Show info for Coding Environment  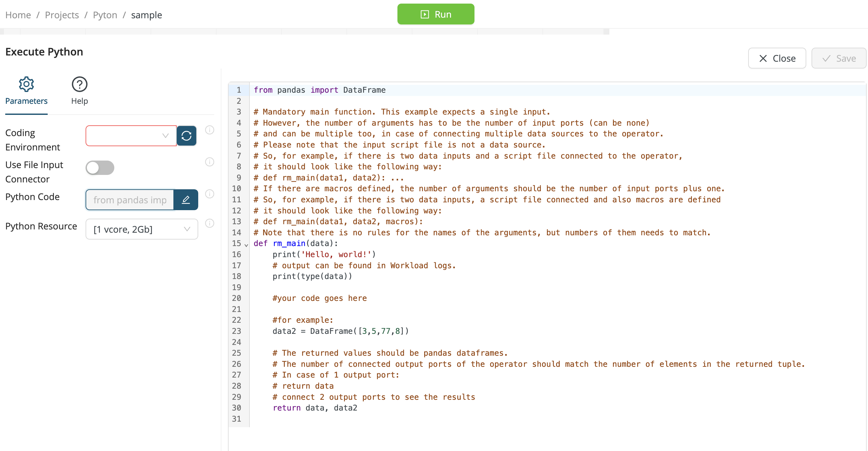210,130
